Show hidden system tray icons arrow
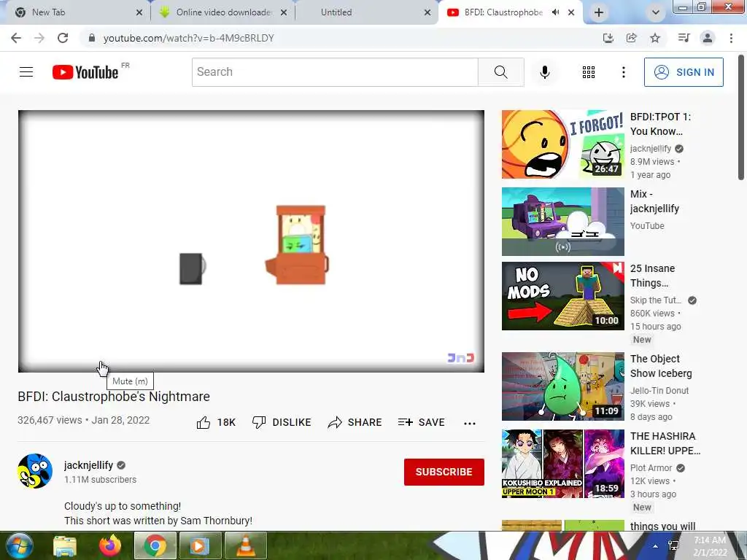The height and width of the screenshot is (560, 747). pyautogui.click(x=655, y=546)
